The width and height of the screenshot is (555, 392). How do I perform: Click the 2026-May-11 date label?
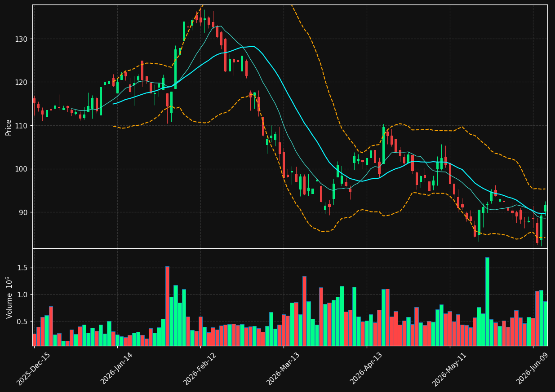tap(449, 369)
